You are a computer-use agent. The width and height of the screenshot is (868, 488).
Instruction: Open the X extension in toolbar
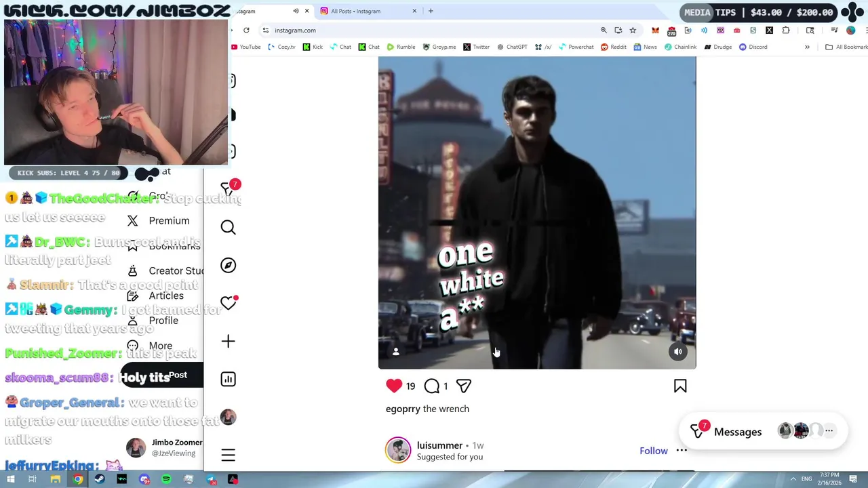pos(770,30)
